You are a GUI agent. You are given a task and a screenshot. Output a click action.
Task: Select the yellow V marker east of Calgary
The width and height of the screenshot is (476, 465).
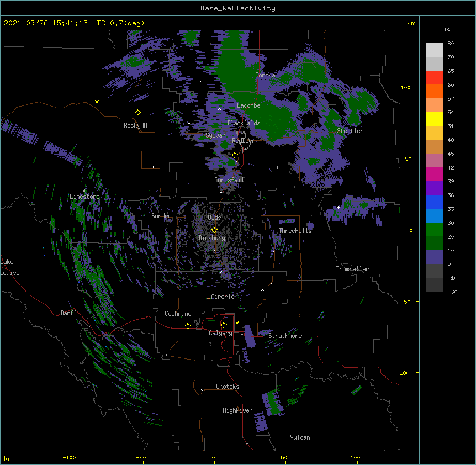point(237,323)
